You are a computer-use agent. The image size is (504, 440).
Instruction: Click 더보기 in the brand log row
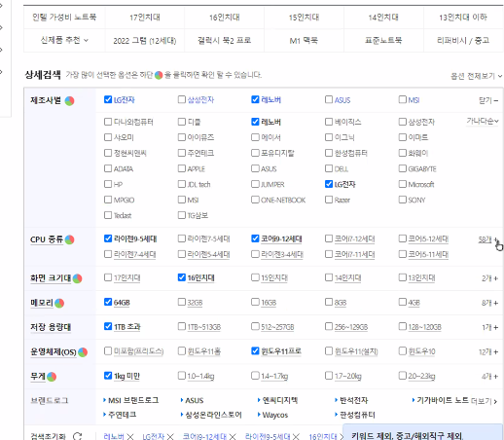(484, 401)
